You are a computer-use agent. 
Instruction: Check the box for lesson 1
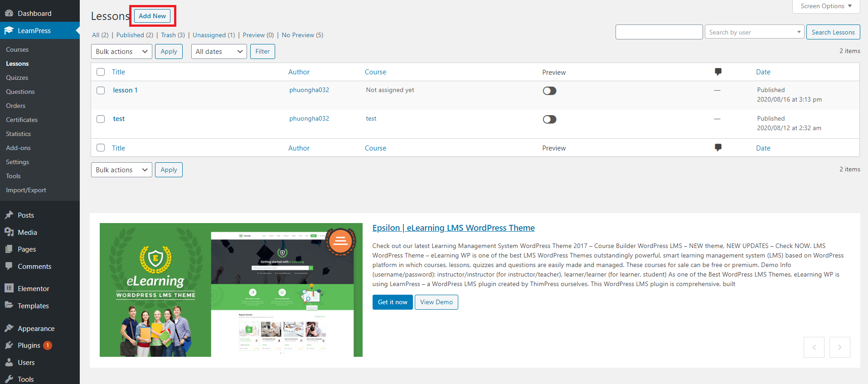101,90
